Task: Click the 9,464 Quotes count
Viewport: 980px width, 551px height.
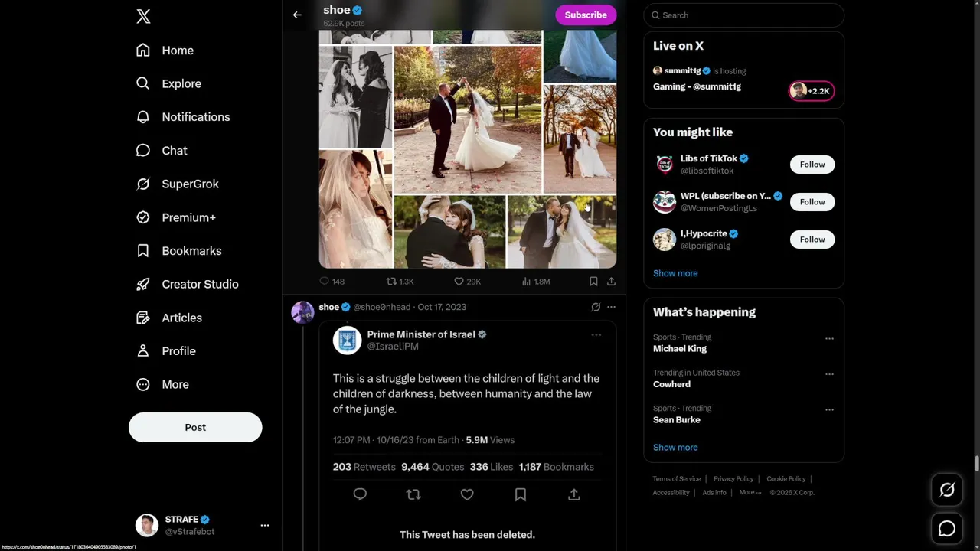Action: [x=433, y=467]
